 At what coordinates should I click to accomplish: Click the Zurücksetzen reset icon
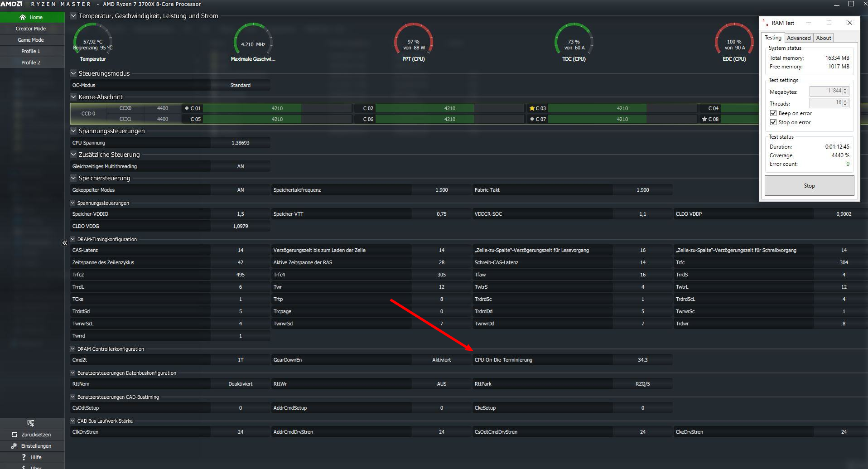14,434
